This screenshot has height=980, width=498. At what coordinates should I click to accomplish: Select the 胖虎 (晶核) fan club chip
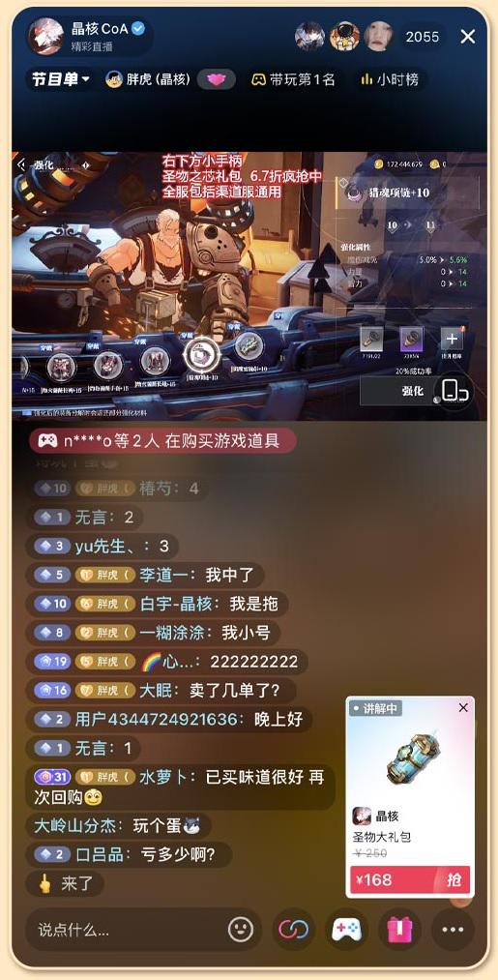(147, 79)
